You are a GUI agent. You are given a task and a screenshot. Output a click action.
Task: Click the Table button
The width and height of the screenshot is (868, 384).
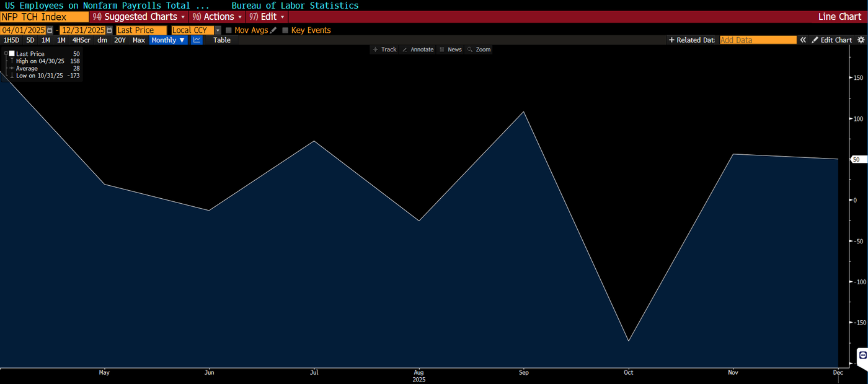pyautogui.click(x=221, y=40)
